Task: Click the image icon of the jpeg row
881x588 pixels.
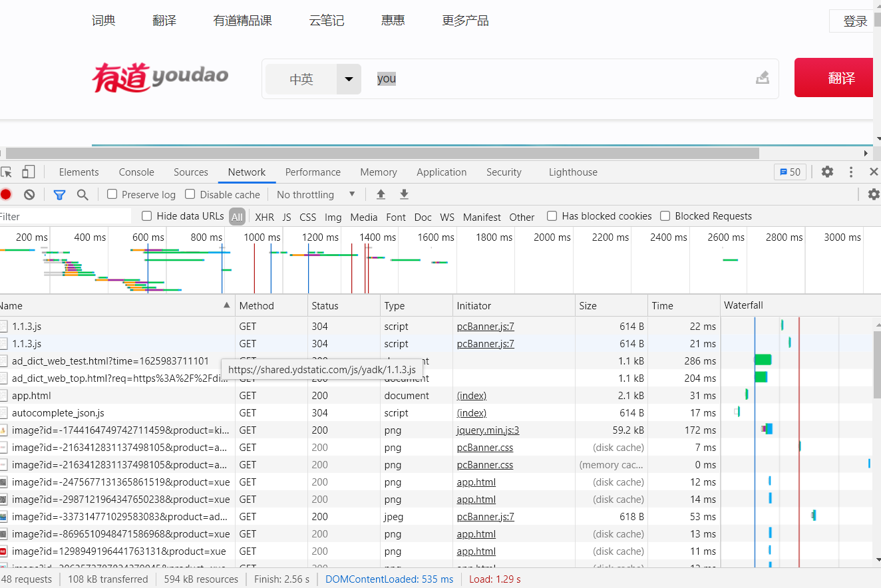Action: 3,516
